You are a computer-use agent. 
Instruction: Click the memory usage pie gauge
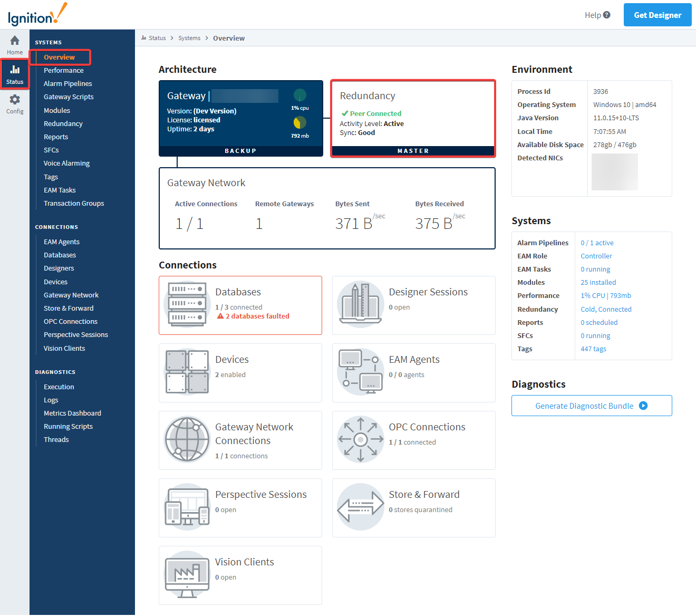click(x=300, y=122)
